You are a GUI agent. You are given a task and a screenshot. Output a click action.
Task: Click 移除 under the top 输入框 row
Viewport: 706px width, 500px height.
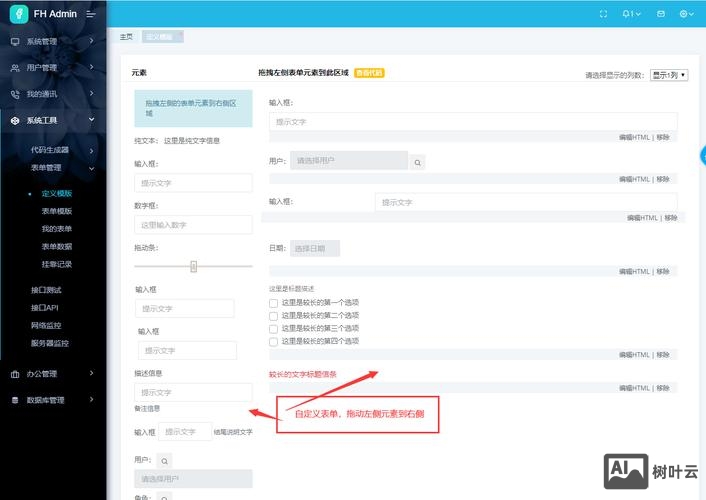663,137
